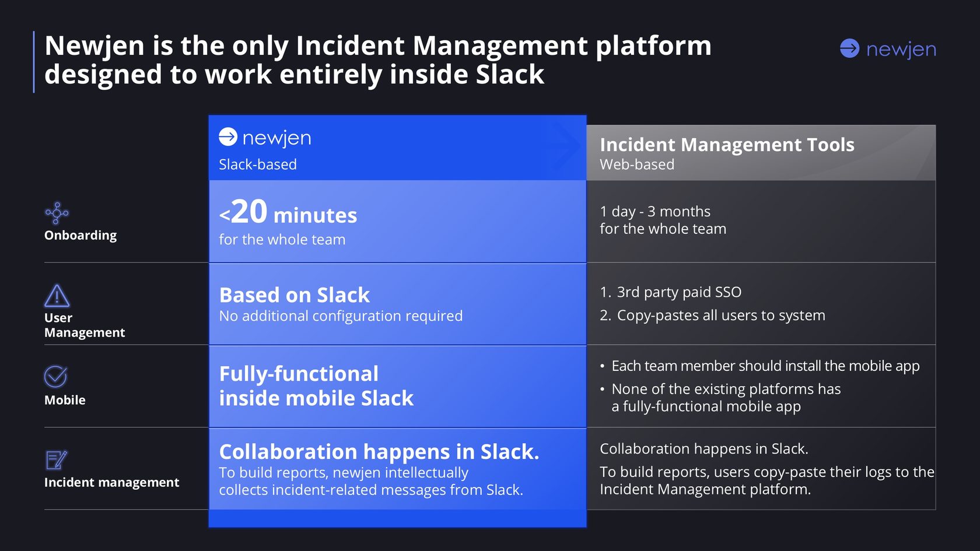Click 'To build reports, newjen intellectually' text
980x551 pixels.
(x=344, y=473)
